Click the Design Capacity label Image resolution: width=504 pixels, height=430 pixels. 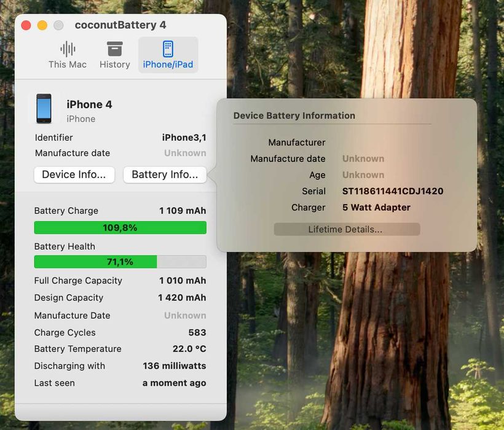(69, 298)
